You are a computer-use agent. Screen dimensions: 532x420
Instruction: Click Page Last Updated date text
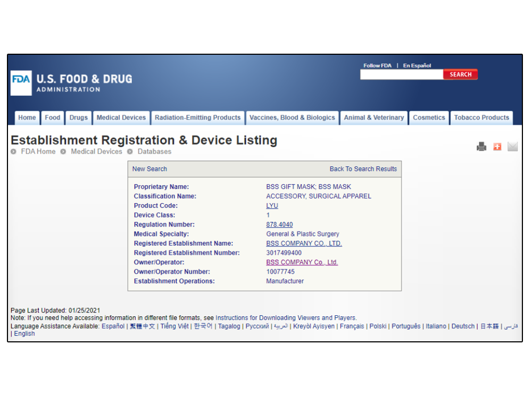(55, 310)
